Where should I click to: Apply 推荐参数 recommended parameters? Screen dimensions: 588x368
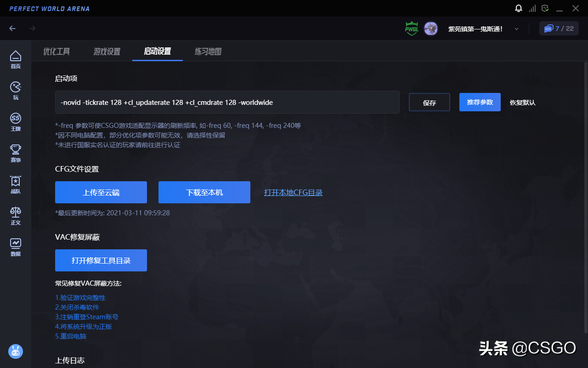click(x=480, y=102)
